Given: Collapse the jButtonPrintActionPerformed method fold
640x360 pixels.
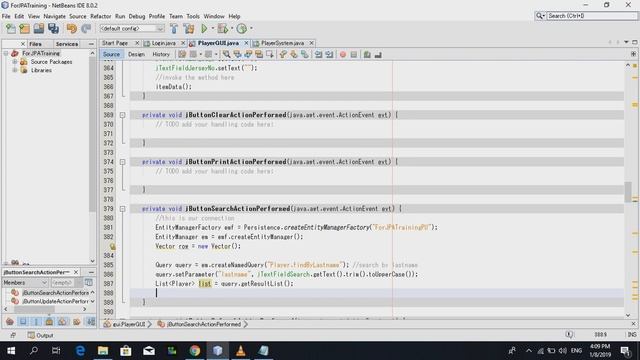Looking at the screenshot, I should tap(122, 162).
